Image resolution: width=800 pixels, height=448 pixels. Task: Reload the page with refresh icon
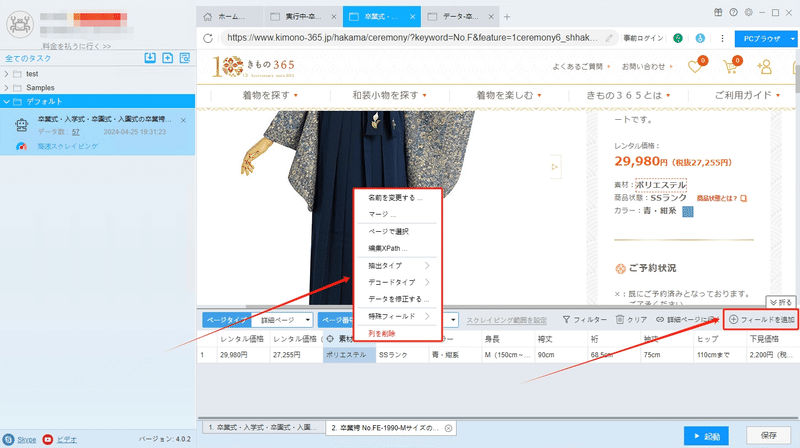click(208, 38)
